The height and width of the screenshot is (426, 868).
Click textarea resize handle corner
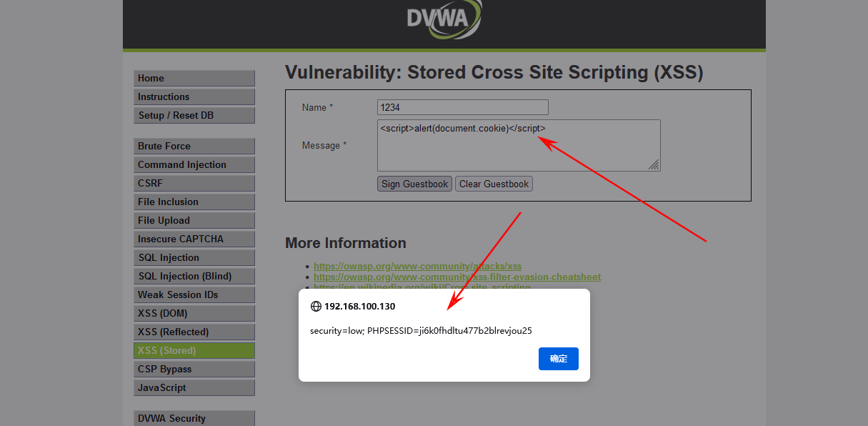(654, 165)
